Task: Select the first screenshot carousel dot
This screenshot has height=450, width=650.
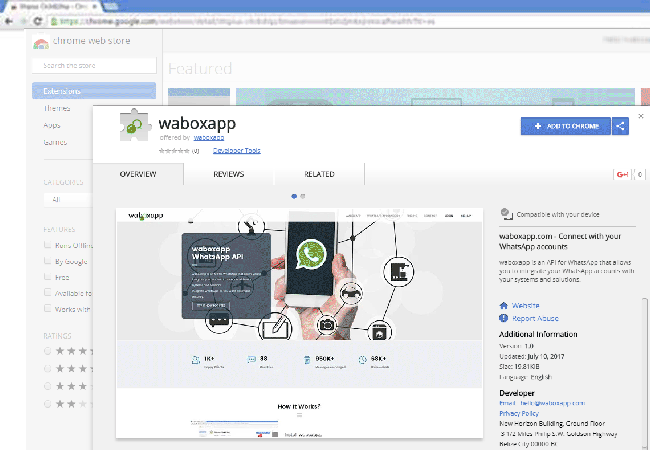Action: (x=294, y=196)
